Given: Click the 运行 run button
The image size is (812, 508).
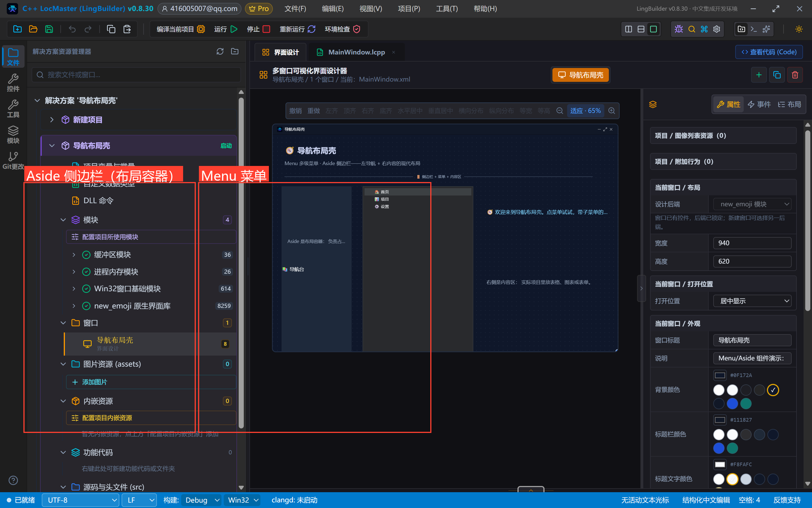Looking at the screenshot, I should coord(226,29).
